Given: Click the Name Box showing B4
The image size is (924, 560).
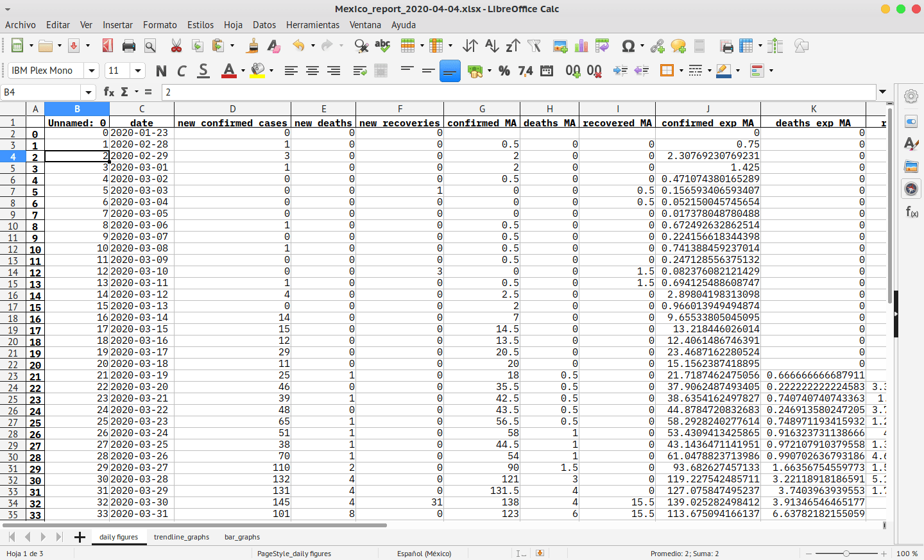Looking at the screenshot, I should pyautogui.click(x=42, y=92).
